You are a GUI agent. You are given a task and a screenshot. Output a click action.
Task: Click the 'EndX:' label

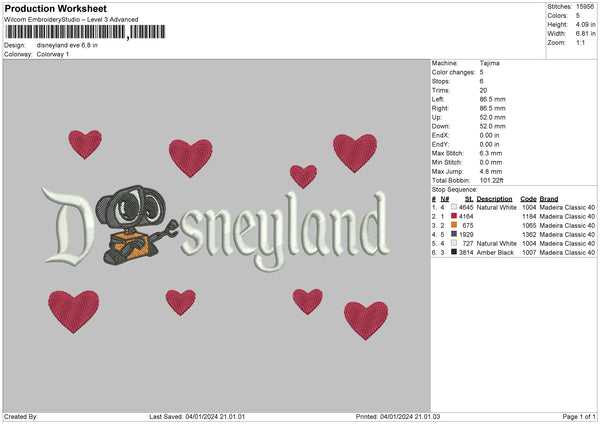(x=440, y=135)
